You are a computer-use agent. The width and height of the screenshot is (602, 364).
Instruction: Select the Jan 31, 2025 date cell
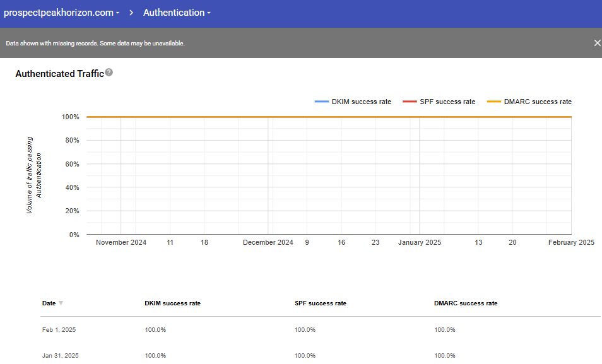[x=59, y=356]
